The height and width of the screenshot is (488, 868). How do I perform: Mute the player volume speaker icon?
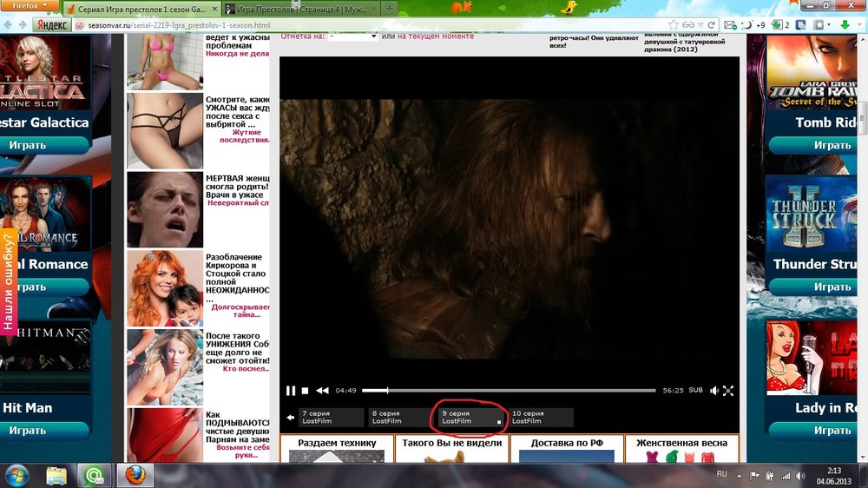[713, 391]
